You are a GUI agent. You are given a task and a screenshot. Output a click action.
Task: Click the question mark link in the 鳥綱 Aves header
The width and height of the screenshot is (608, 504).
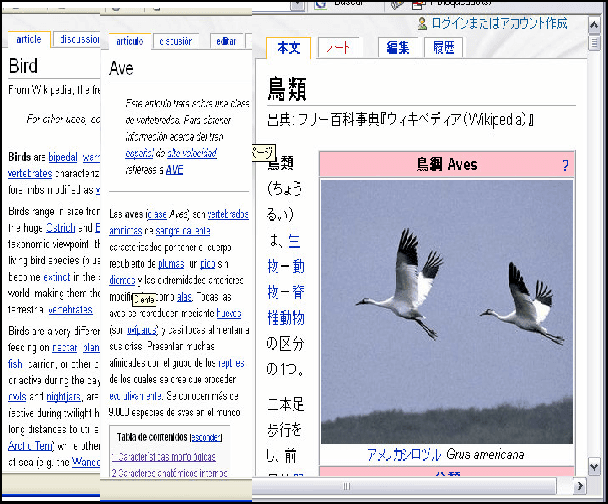pyautogui.click(x=565, y=166)
